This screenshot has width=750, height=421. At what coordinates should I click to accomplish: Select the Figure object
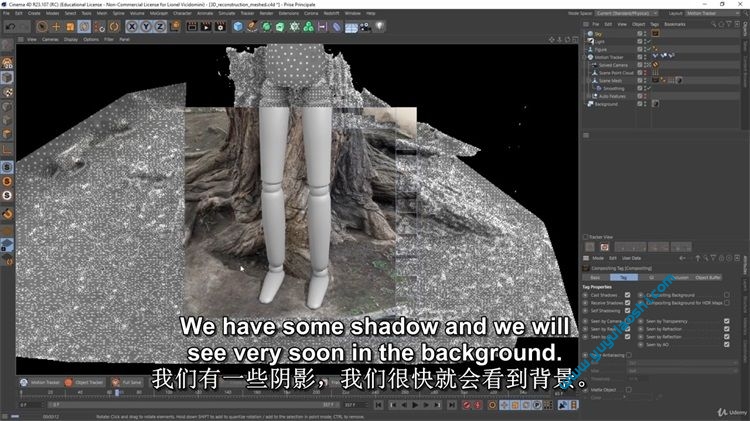pyautogui.click(x=601, y=49)
